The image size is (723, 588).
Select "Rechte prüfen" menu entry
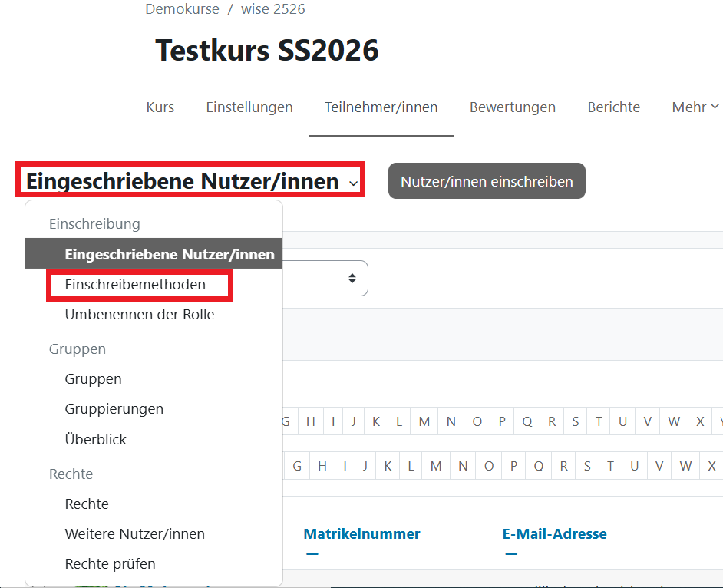pos(108,563)
